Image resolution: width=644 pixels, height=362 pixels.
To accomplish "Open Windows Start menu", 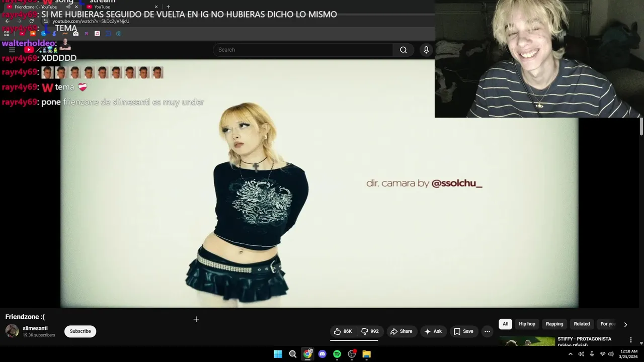I will [x=278, y=354].
